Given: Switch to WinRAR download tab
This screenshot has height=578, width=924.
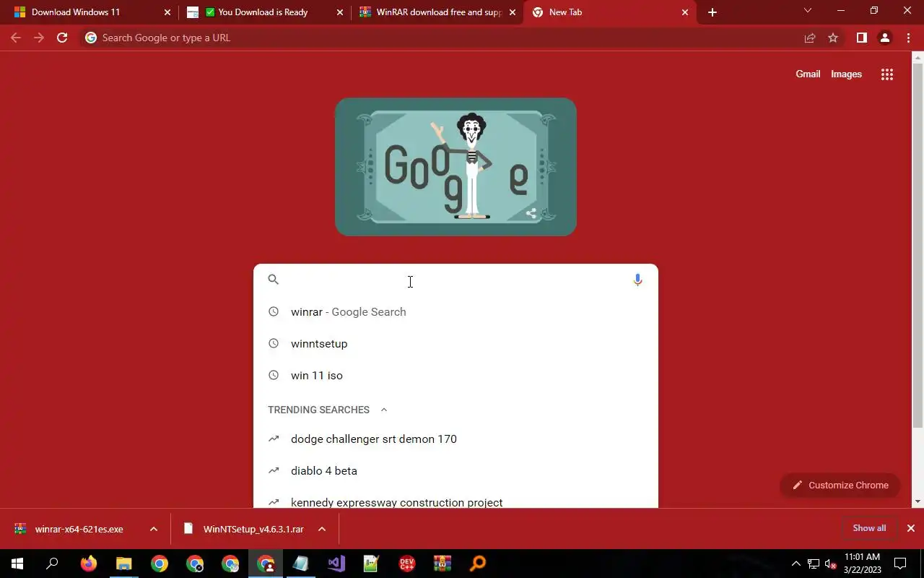Looking at the screenshot, I should (x=437, y=12).
